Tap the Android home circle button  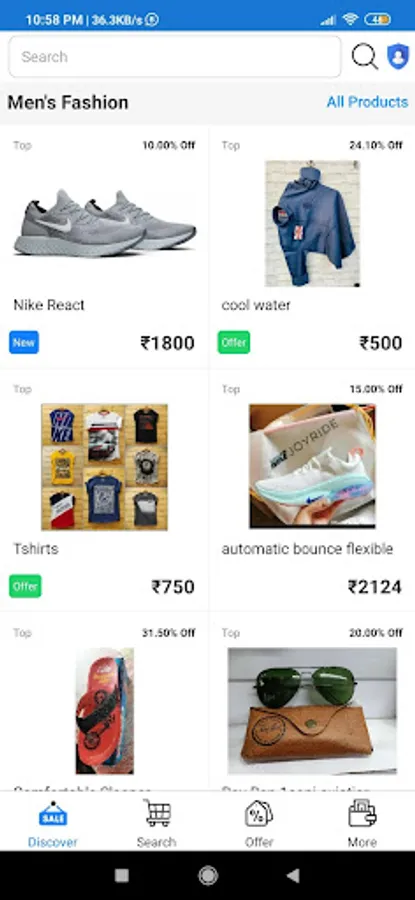208,875
